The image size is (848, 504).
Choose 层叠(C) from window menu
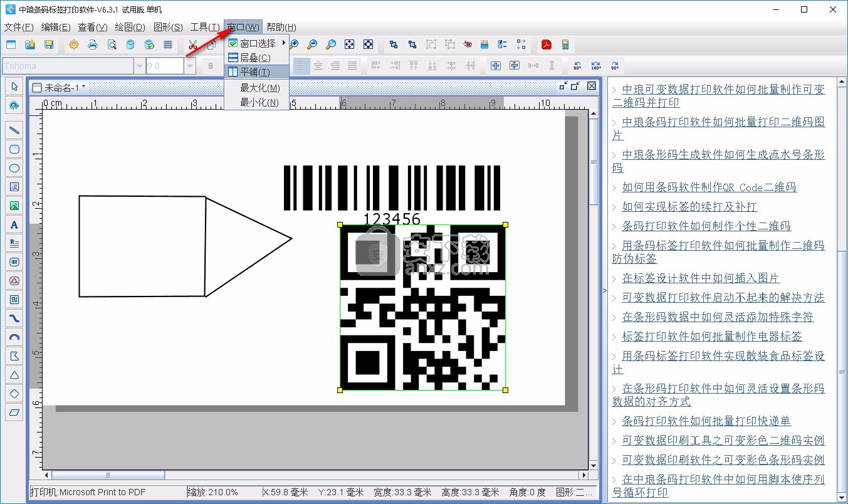click(x=256, y=58)
